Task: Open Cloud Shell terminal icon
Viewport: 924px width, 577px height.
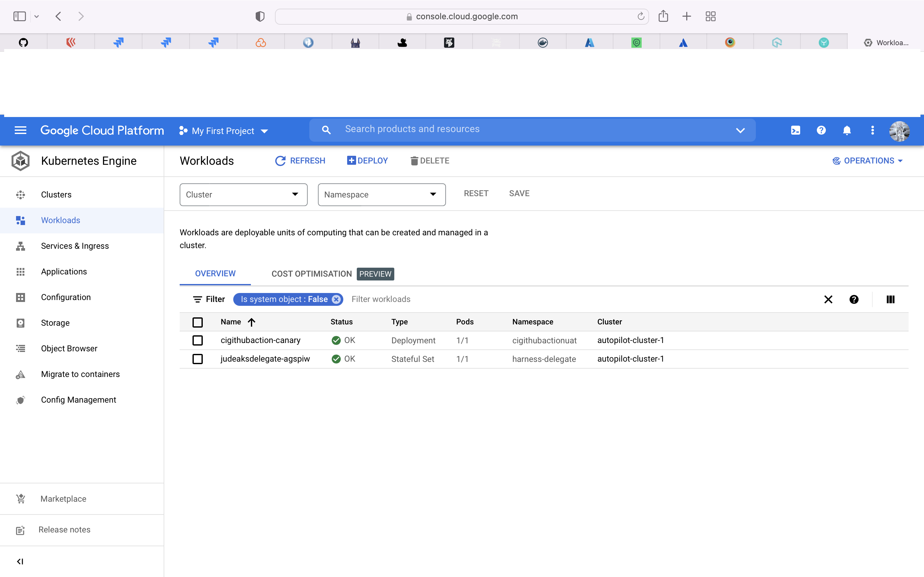Action: (x=795, y=130)
